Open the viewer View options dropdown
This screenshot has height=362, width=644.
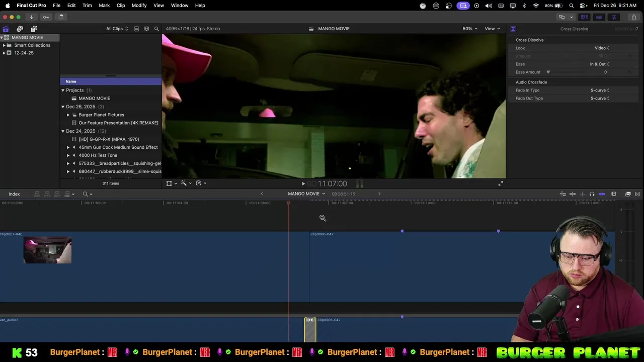492,29
